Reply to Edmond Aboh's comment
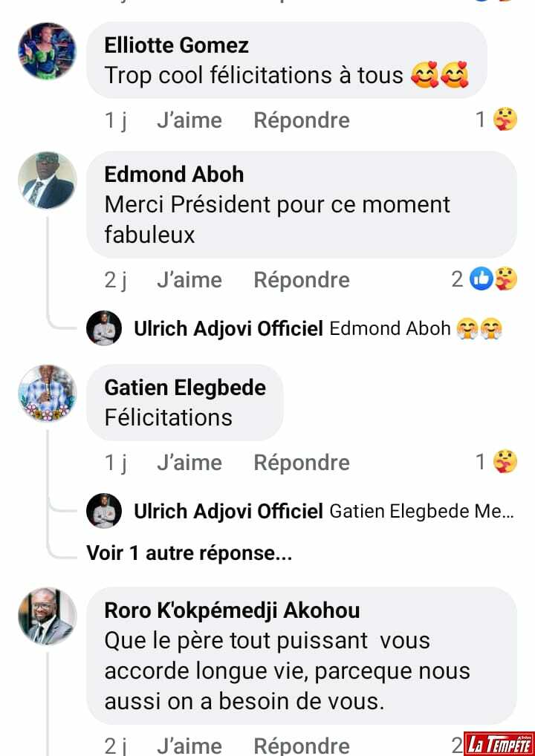535x756 pixels. (302, 280)
